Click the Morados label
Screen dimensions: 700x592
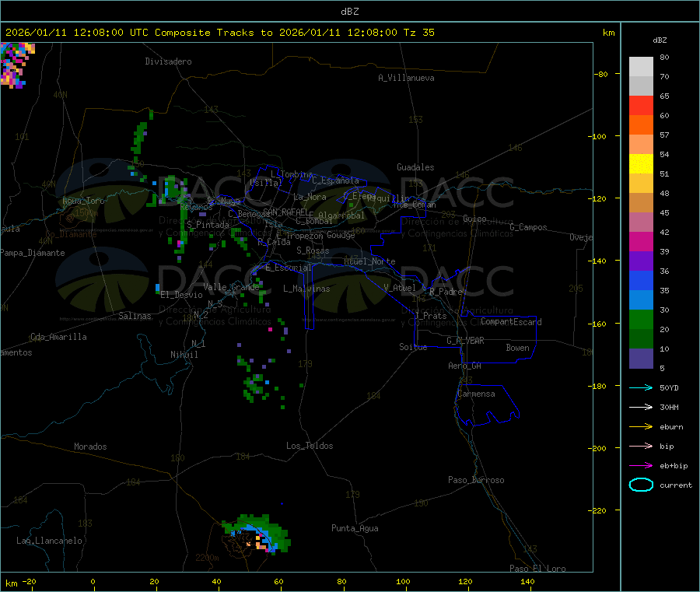pyautogui.click(x=91, y=447)
